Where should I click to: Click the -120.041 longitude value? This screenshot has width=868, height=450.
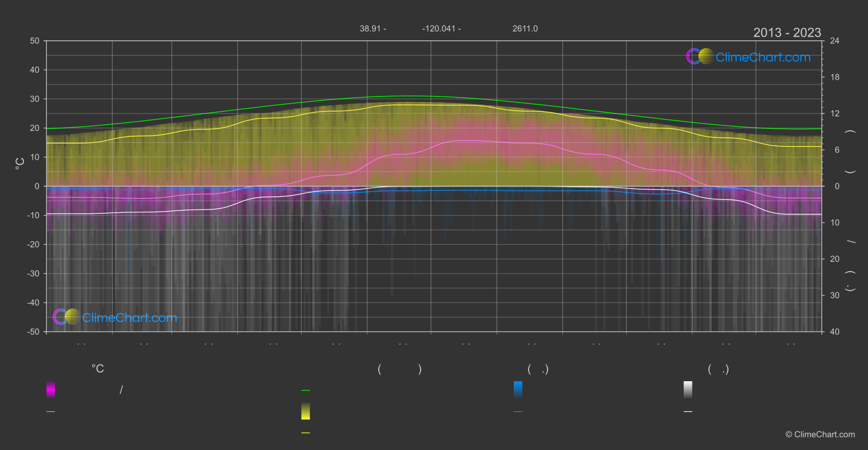pos(439,28)
